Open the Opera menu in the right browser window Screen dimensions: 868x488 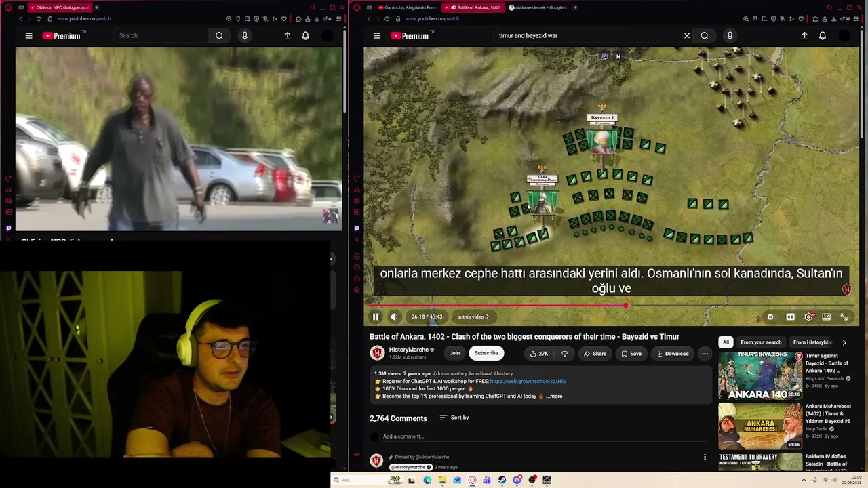coord(357,7)
